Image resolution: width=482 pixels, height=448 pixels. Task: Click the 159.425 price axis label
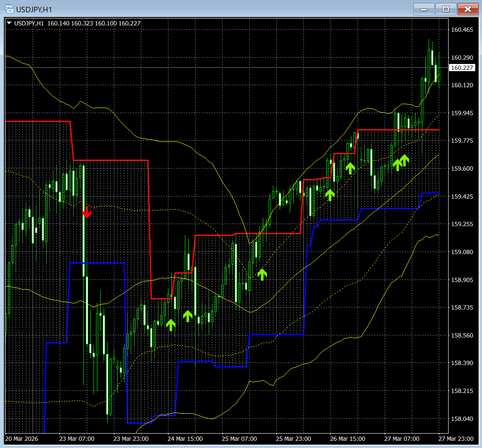pos(462,196)
